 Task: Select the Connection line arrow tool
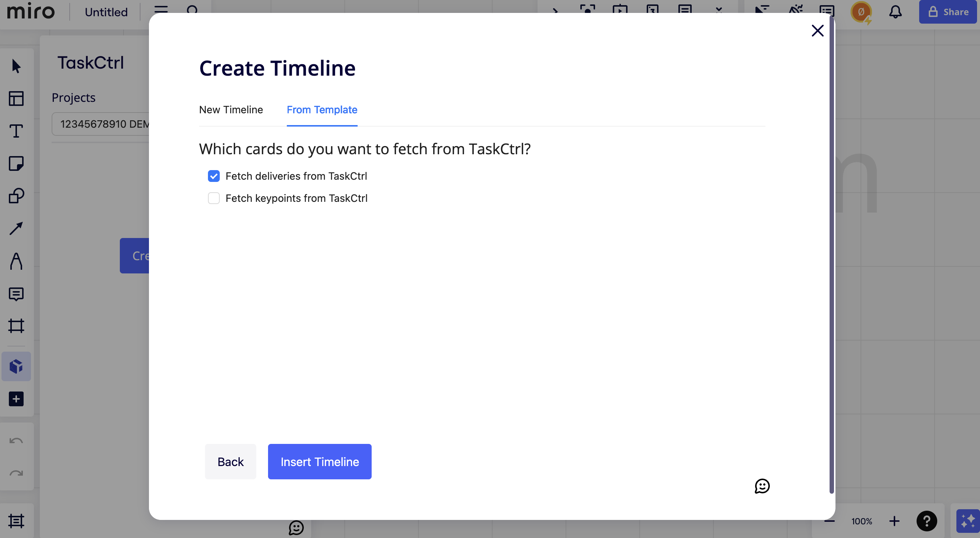tap(16, 228)
